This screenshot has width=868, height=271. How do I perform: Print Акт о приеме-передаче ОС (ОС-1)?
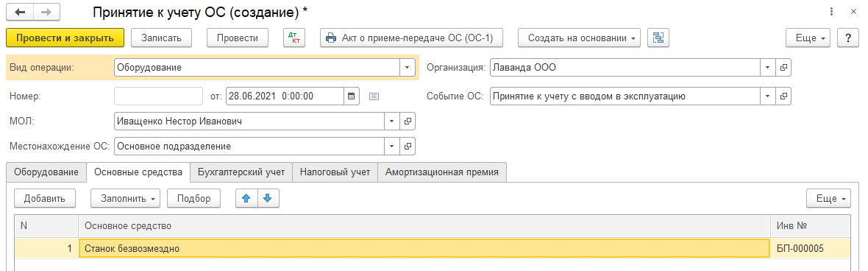(412, 38)
